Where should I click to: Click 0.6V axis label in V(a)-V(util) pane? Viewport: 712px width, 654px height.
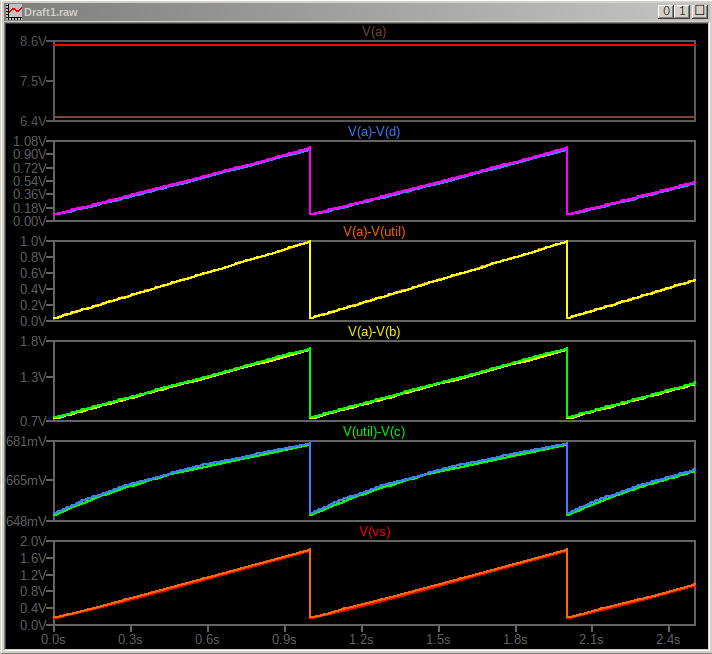(33, 273)
